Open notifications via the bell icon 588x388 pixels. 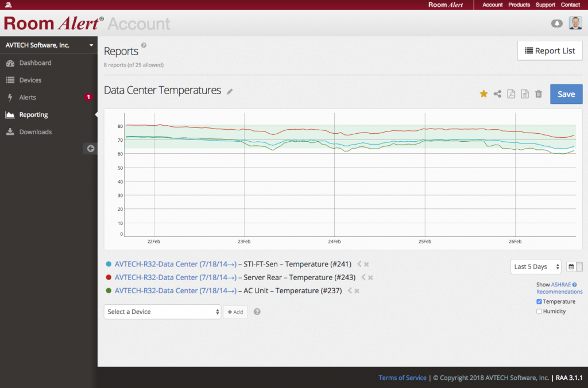[x=556, y=23]
